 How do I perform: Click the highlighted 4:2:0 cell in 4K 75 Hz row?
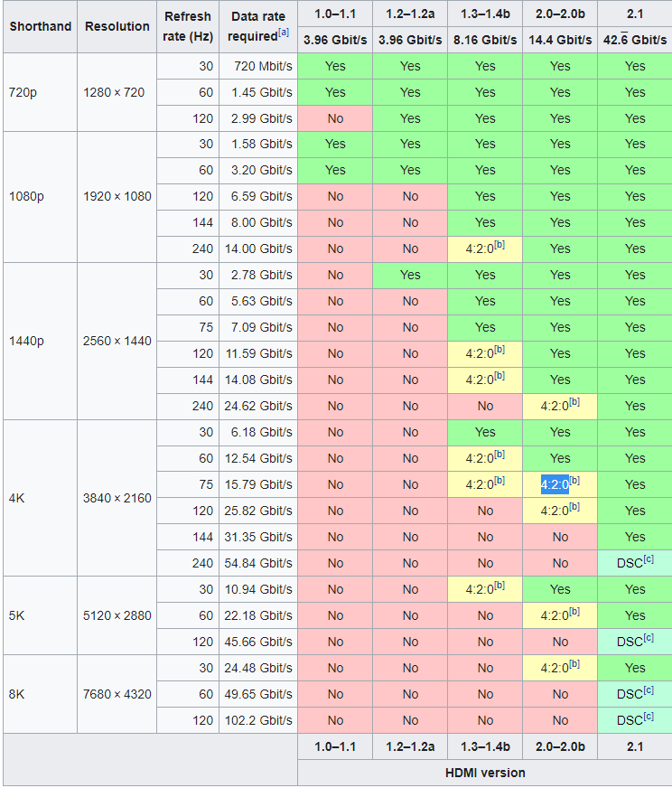click(x=554, y=484)
